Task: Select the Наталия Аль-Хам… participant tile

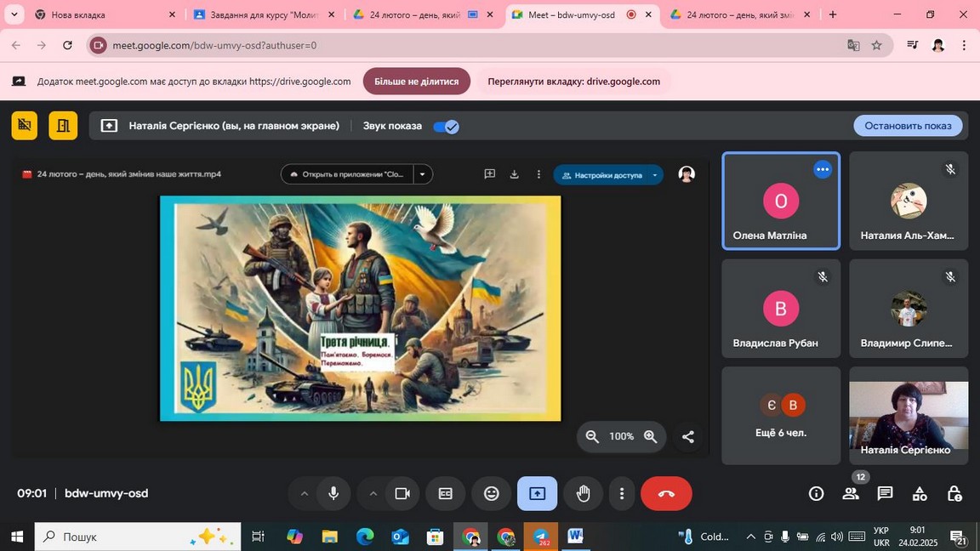Action: click(909, 202)
